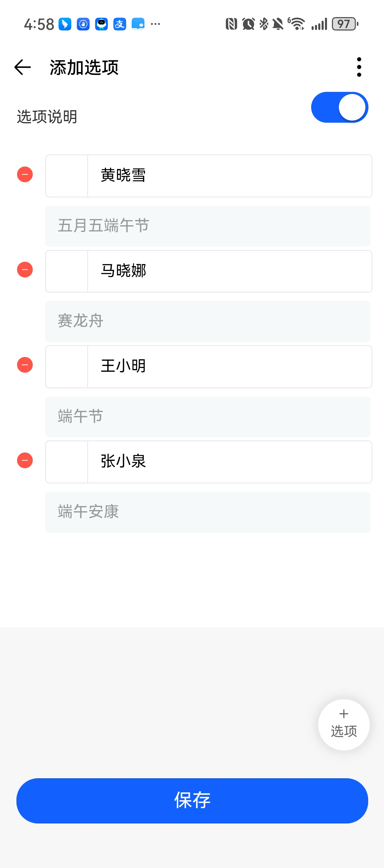Edit the 五月五端午节 description field
This screenshot has height=868, width=384.
[x=208, y=226]
